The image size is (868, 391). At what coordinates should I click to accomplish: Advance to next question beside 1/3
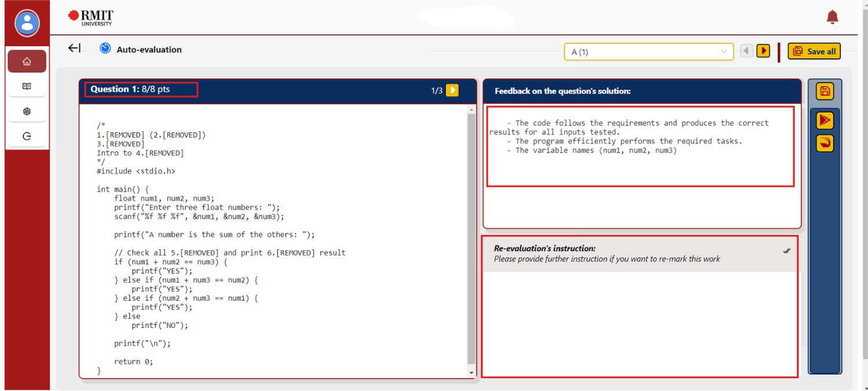pos(452,90)
